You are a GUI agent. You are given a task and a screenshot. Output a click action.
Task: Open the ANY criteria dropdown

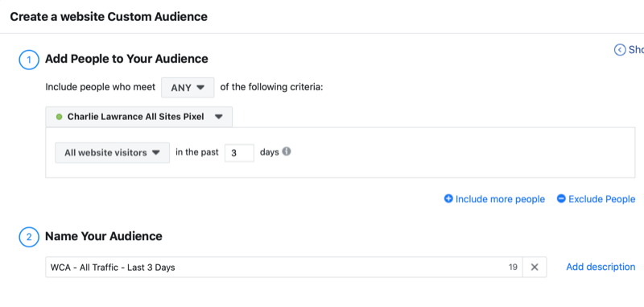[188, 88]
